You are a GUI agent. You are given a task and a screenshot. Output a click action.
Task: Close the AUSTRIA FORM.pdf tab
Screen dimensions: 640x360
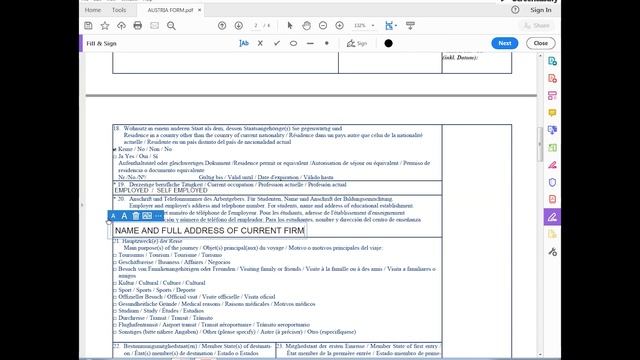(x=200, y=10)
